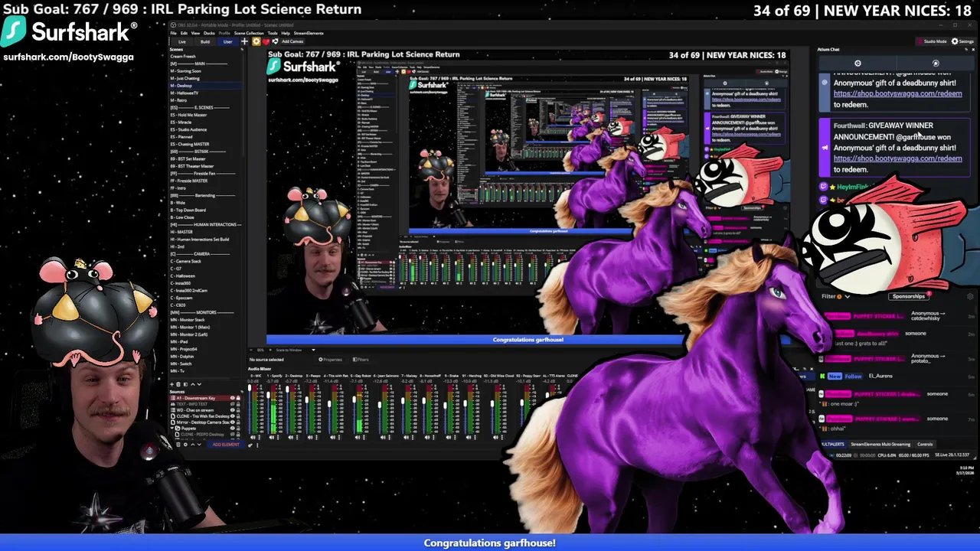
Task: Mute the 0 - MIC audio channel
Action: (x=253, y=438)
